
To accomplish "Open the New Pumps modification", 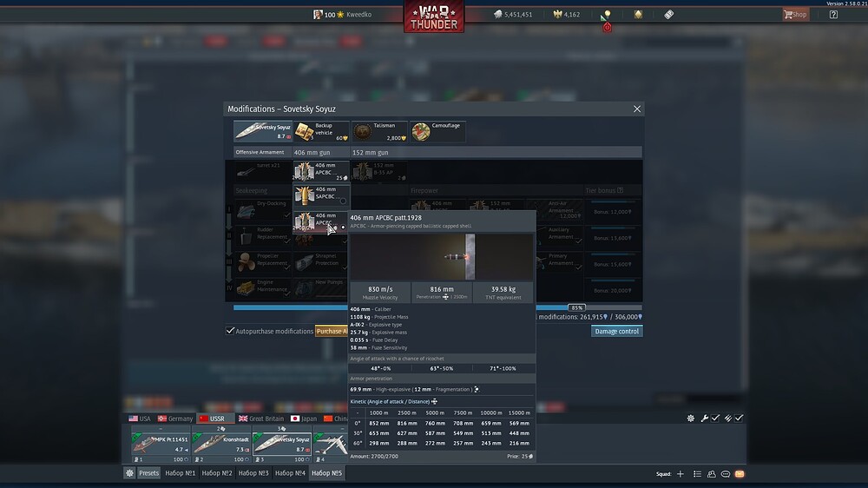I will (321, 288).
